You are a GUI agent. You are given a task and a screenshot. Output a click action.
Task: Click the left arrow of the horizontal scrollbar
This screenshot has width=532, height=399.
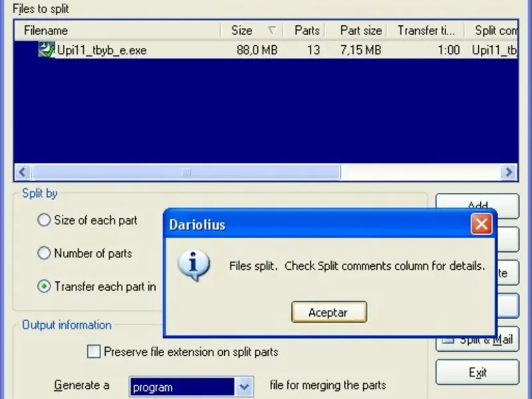pos(23,172)
